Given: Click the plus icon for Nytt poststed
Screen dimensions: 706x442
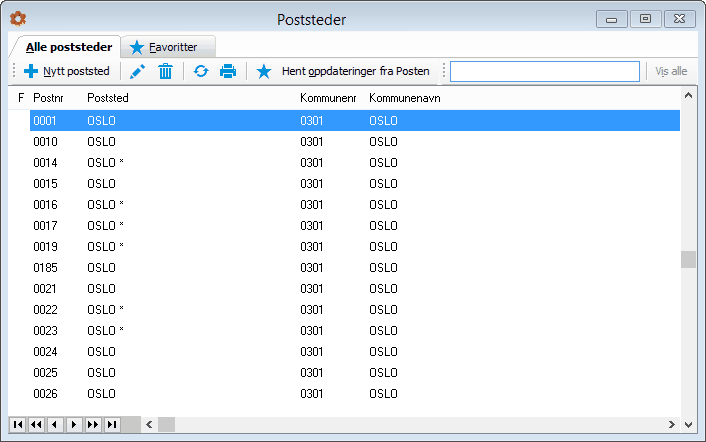Looking at the screenshot, I should [x=31, y=71].
